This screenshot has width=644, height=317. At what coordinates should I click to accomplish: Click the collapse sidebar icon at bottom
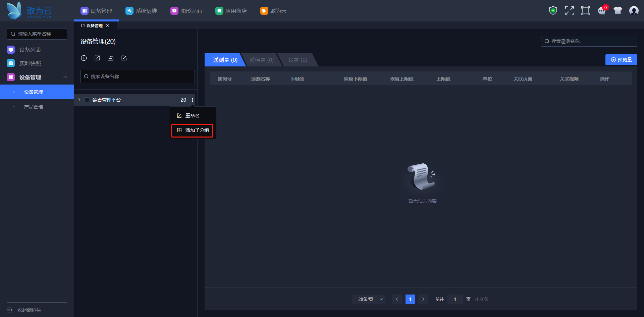[x=9, y=310]
